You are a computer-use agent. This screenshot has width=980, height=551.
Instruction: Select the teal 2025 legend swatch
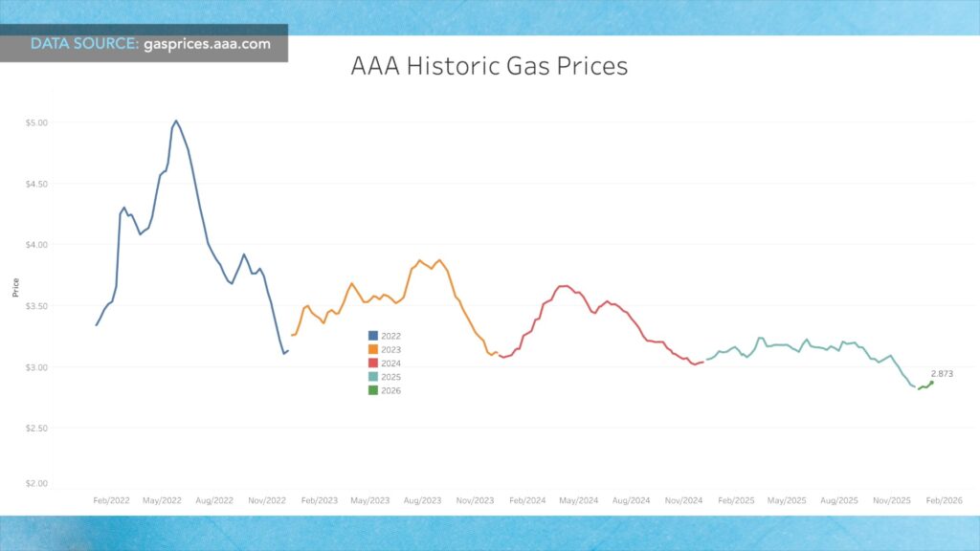point(372,376)
